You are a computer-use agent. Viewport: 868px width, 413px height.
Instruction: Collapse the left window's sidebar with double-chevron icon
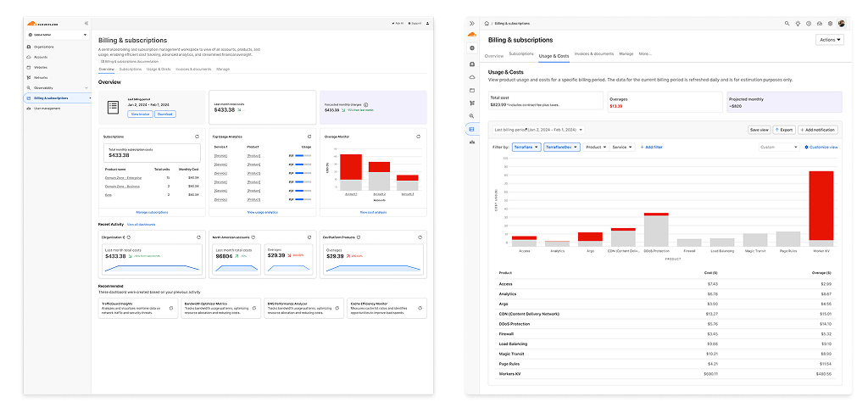[x=86, y=23]
